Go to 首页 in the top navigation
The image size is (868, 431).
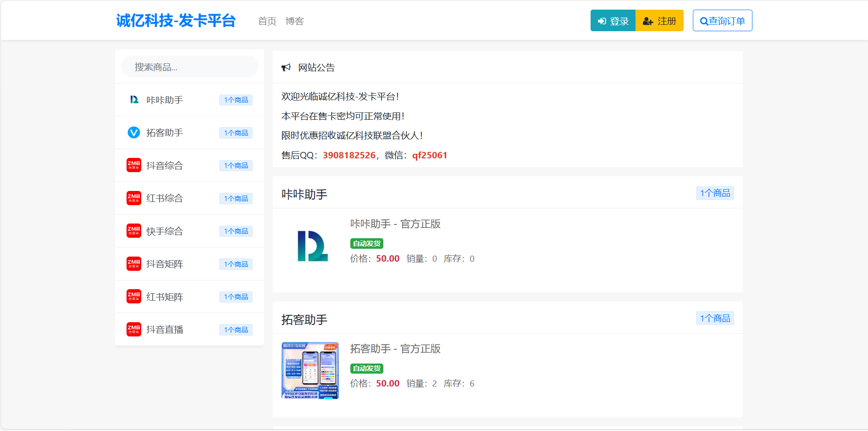267,21
